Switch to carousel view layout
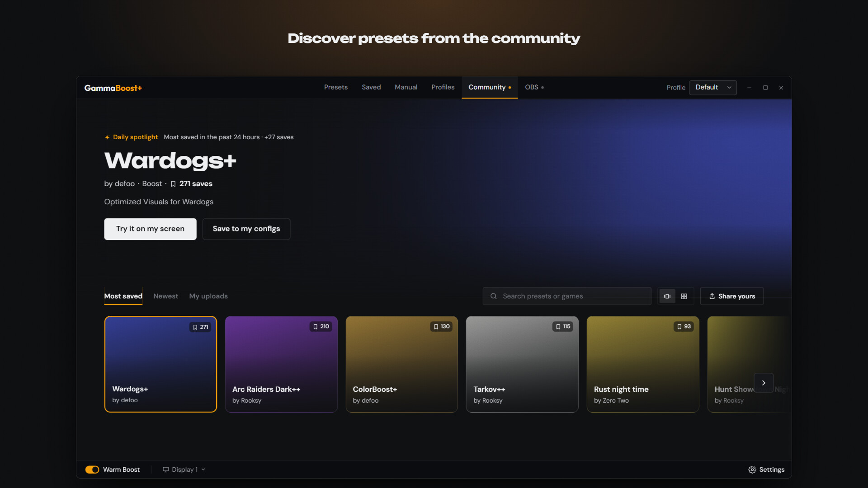Image resolution: width=868 pixels, height=488 pixels. pos(667,296)
